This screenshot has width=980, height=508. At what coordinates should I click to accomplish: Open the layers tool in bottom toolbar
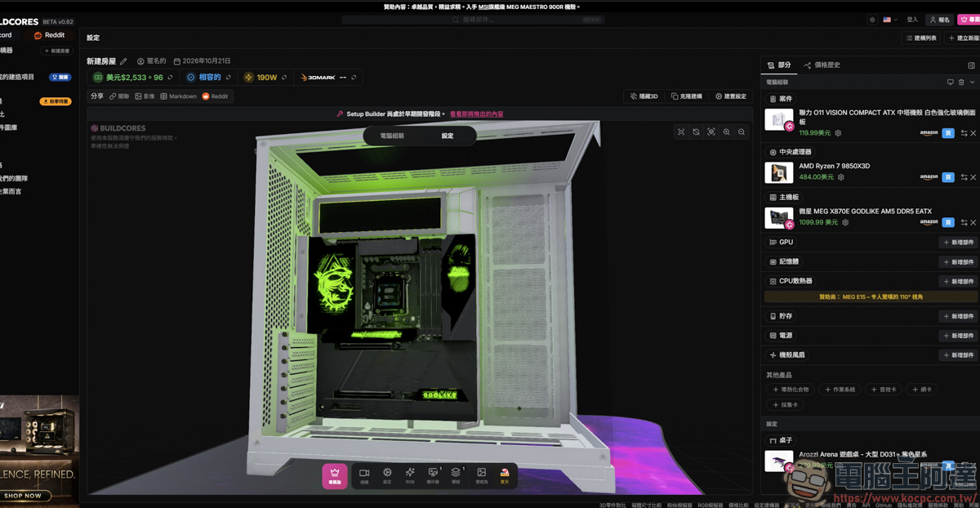456,476
